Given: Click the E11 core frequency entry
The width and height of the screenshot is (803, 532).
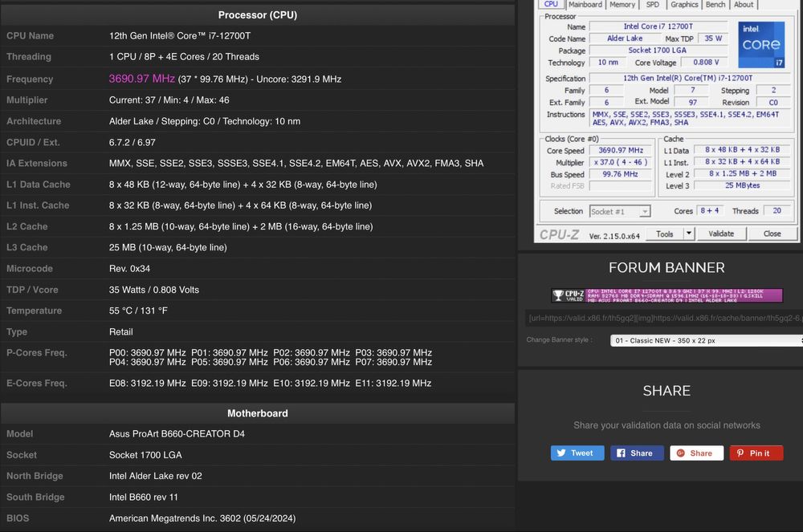Looking at the screenshot, I should [x=393, y=383].
